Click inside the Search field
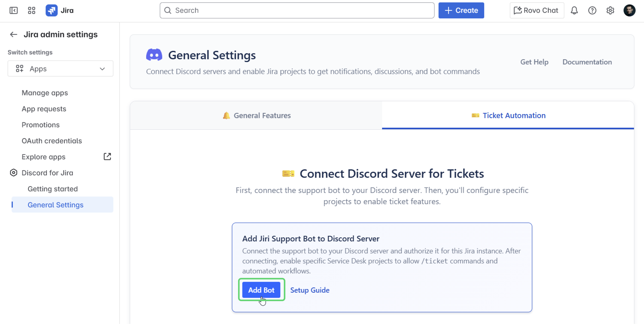This screenshot has height=324, width=644. coord(297,10)
